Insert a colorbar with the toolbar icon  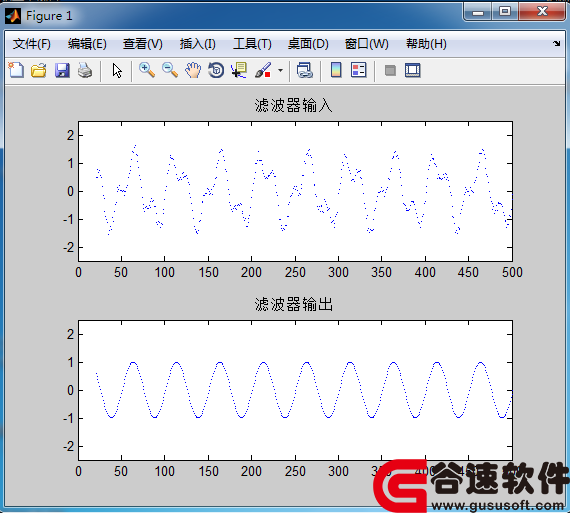(x=336, y=70)
